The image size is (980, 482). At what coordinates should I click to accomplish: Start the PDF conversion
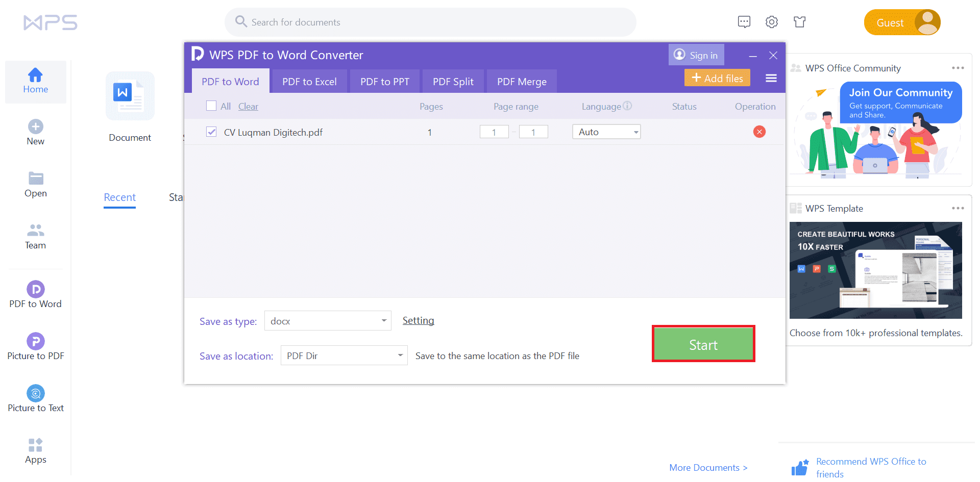(703, 344)
